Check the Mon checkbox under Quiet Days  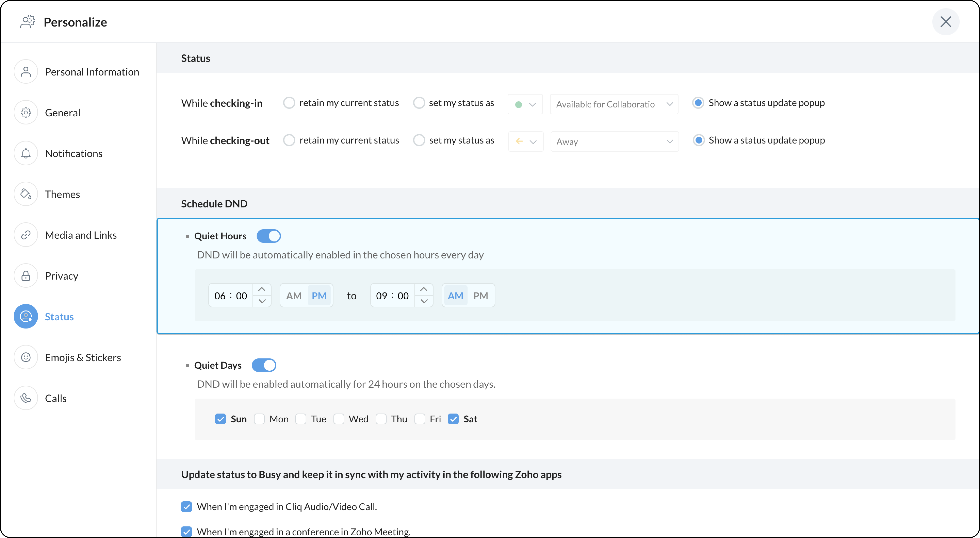(x=259, y=419)
